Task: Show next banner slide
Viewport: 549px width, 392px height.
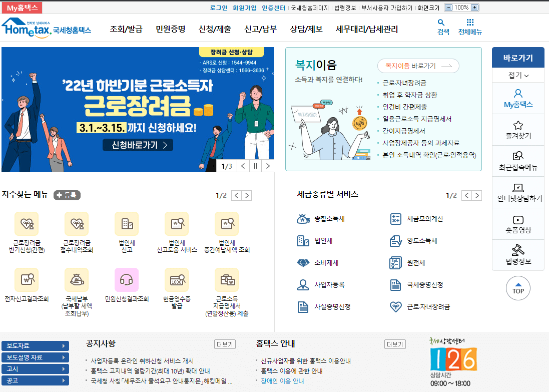Action: (268, 166)
